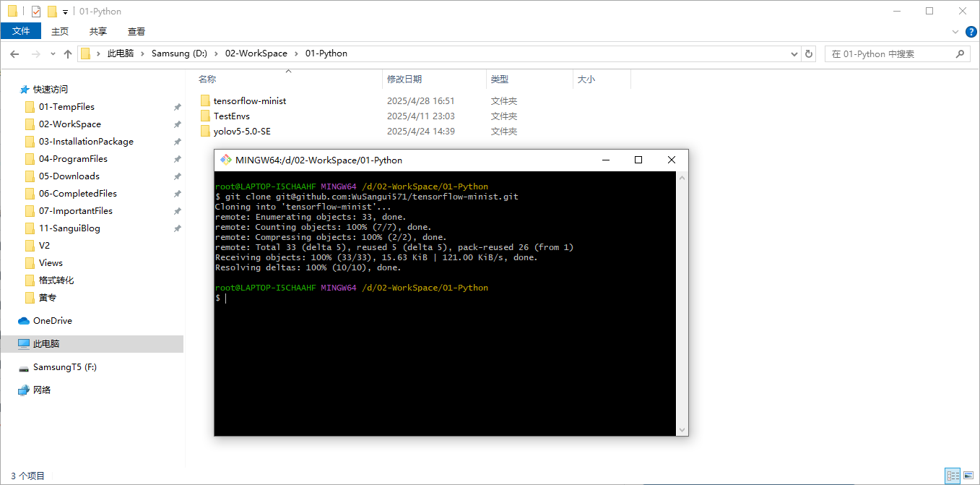The height and width of the screenshot is (485, 980).
Task: Maximize the MINGW64 terminal window
Action: click(638, 160)
